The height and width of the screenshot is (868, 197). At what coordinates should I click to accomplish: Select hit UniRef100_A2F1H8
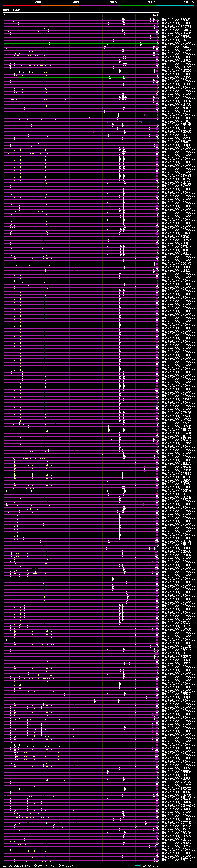(177, 125)
